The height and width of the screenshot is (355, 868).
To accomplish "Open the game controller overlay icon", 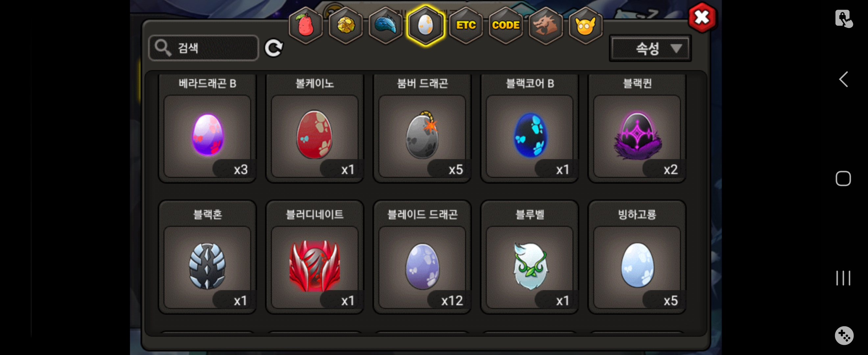I will [844, 336].
